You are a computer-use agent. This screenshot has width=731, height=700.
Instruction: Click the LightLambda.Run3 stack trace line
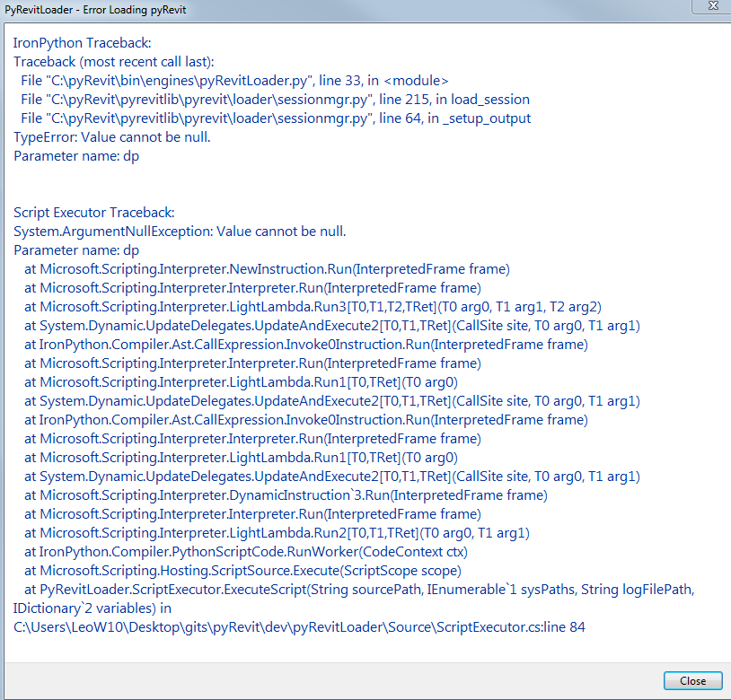coord(313,306)
